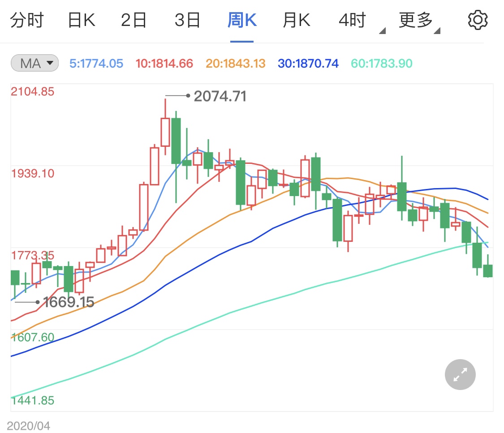Click the MA30 value 1870.74 label

point(308,64)
